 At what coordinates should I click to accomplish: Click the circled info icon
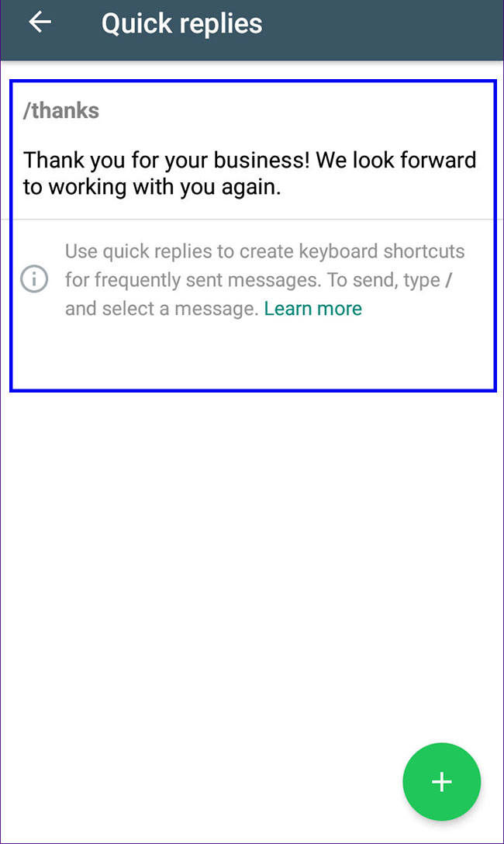pos(34,279)
